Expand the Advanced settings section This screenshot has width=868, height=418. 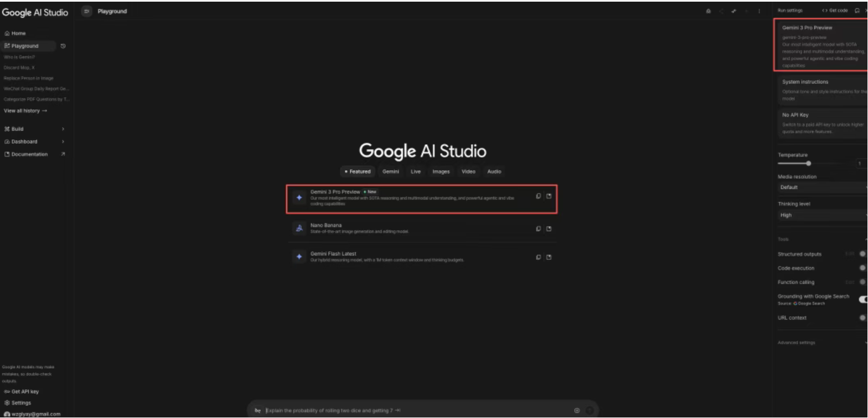pos(822,343)
